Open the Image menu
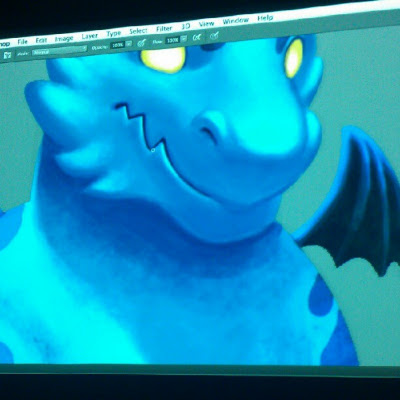Viewport: 400px width, 400px height. pos(64,39)
